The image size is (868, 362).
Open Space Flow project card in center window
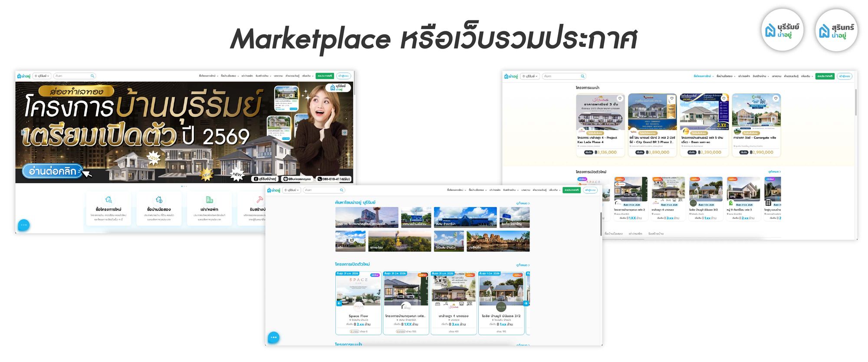[x=358, y=303]
